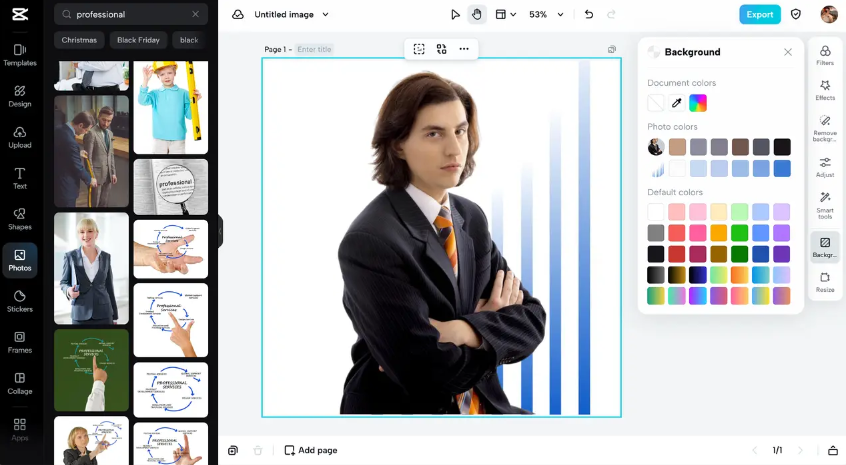Open Filters in right sidebar
The width and height of the screenshot is (846, 465).
pos(825,56)
